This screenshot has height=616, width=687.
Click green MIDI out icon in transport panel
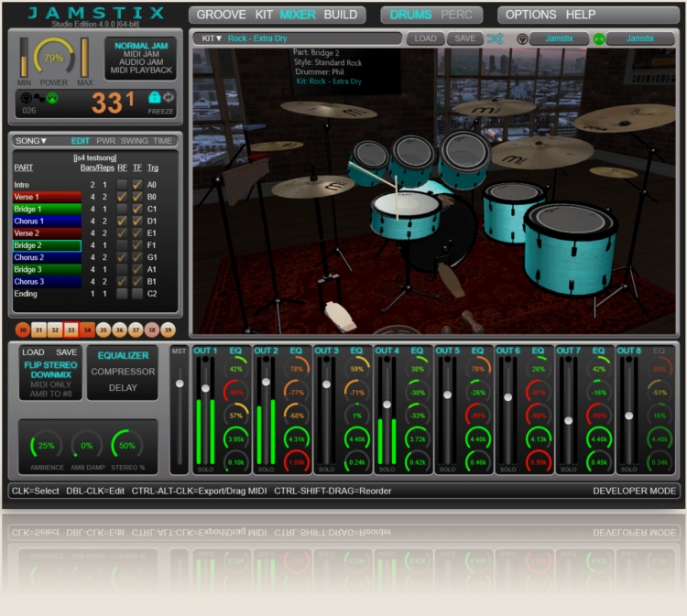coord(52,98)
